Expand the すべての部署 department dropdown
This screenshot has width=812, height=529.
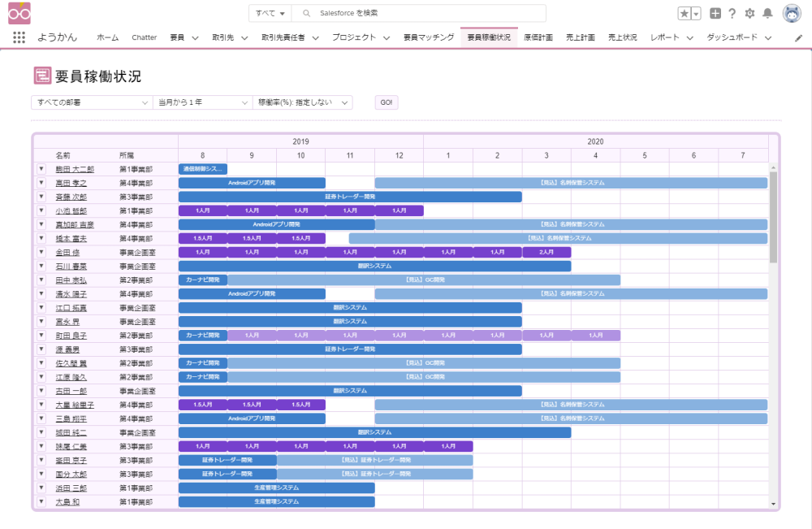click(x=91, y=102)
